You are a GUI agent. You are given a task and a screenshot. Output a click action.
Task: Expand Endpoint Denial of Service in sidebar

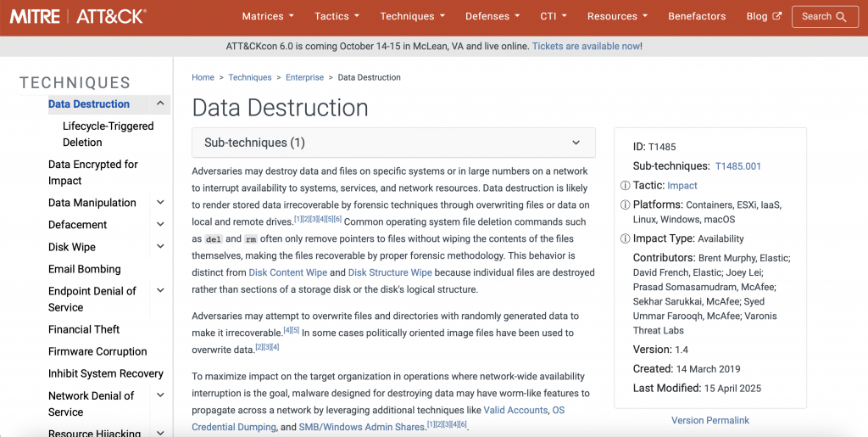click(160, 290)
